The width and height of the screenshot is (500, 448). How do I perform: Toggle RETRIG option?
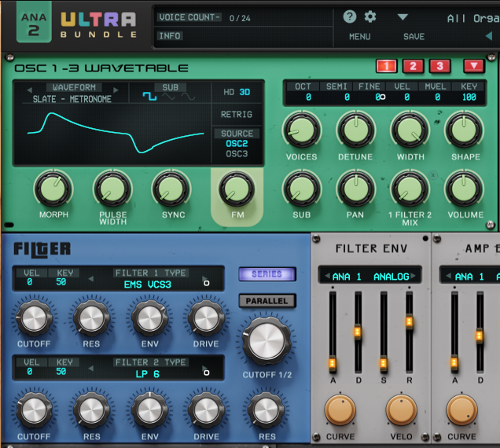pos(237,114)
